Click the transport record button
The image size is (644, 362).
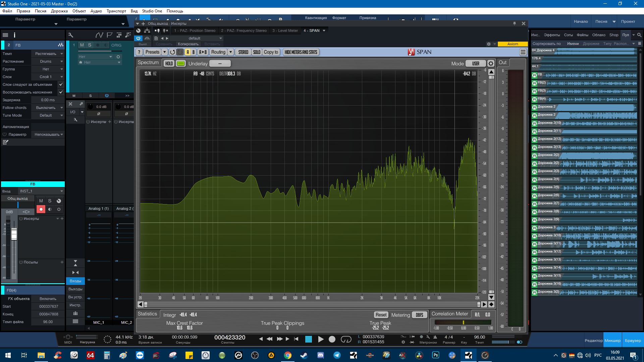pos(332,339)
